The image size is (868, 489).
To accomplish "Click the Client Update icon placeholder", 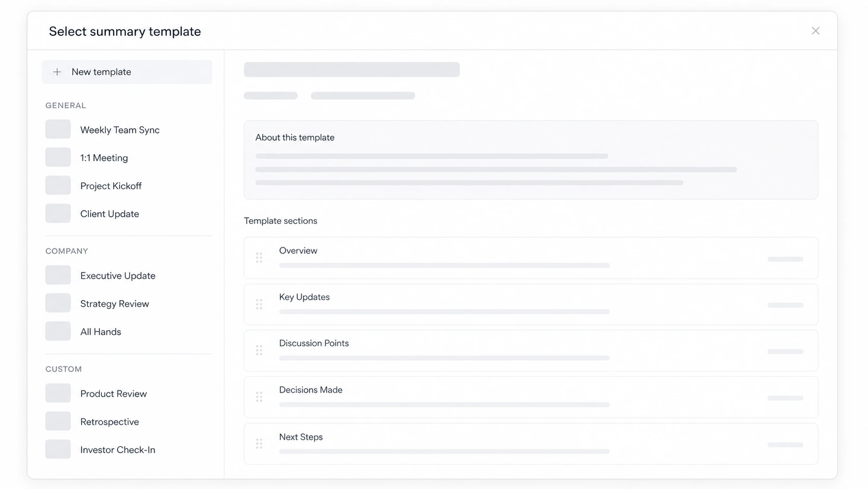I will [58, 214].
